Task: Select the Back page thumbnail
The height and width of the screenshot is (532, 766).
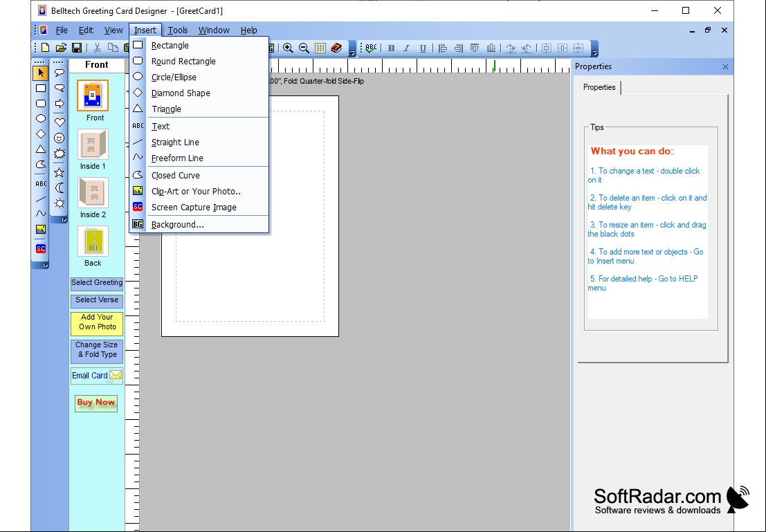Action: pyautogui.click(x=93, y=241)
